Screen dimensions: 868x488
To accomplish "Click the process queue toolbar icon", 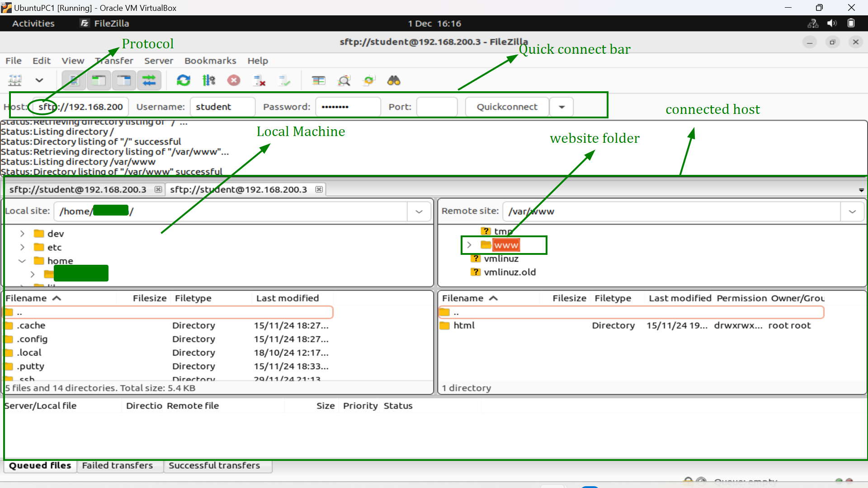I will [208, 80].
